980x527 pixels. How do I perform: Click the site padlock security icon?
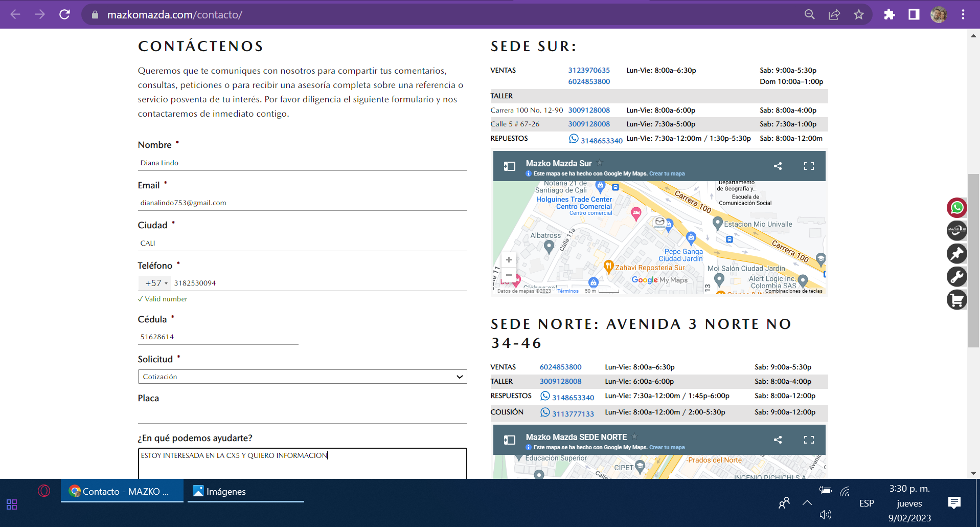pos(95,15)
